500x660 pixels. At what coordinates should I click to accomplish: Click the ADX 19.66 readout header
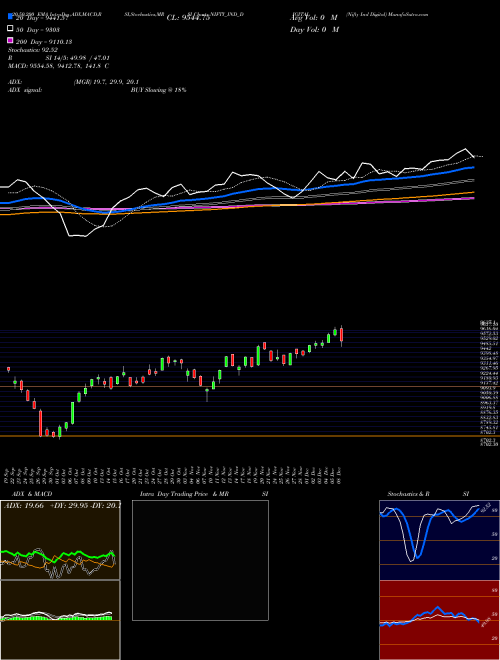62,506
